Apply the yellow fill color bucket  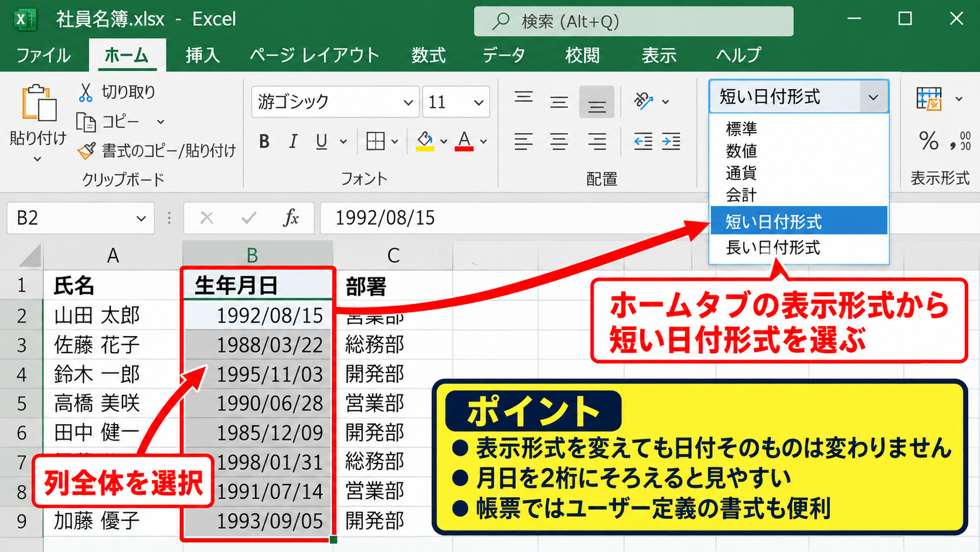(x=425, y=141)
